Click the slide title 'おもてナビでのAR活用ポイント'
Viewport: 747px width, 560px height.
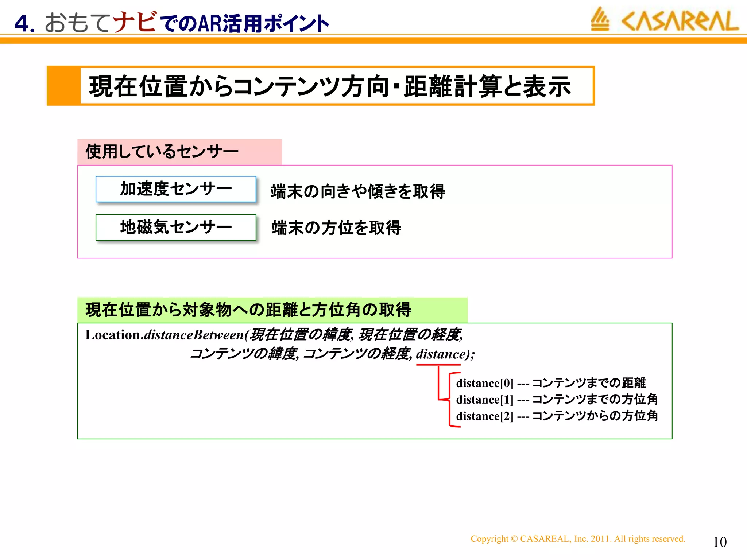pyautogui.click(x=187, y=23)
